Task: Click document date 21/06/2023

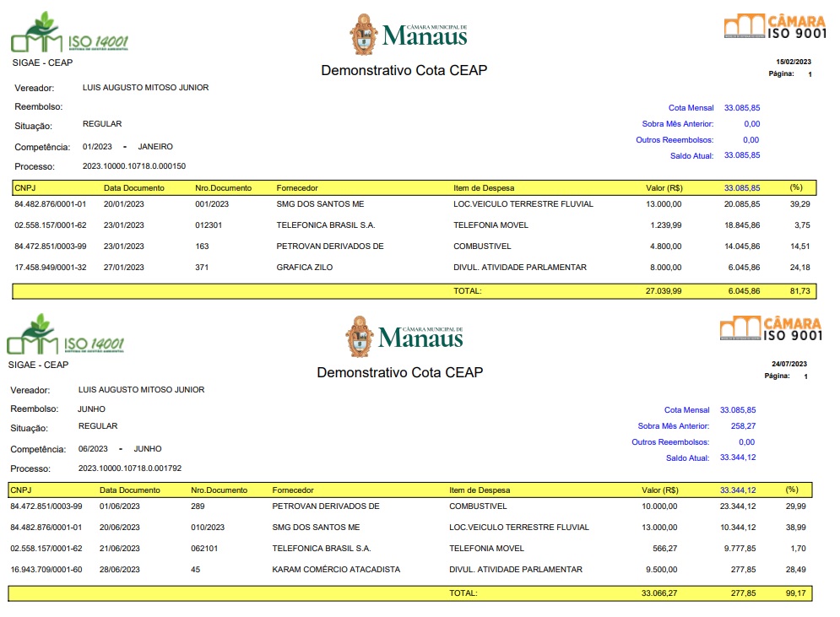Action: 120,549
